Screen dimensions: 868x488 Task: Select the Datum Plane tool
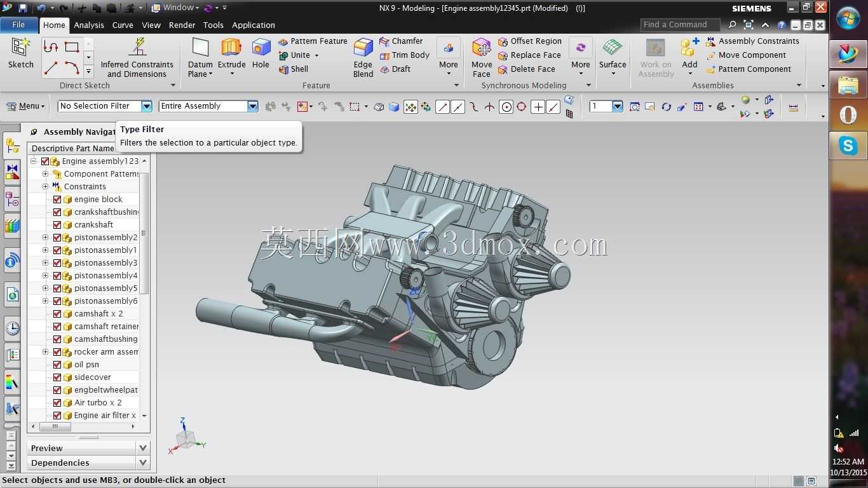coord(200,57)
